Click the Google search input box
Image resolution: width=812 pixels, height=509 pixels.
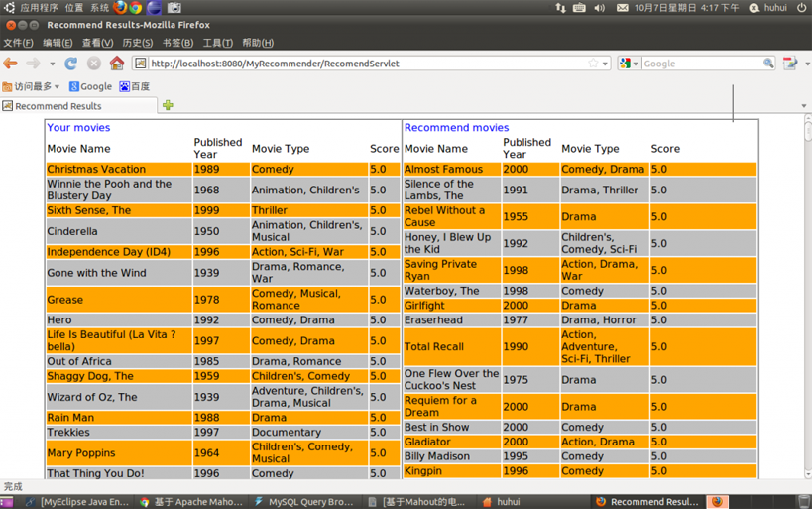point(702,64)
